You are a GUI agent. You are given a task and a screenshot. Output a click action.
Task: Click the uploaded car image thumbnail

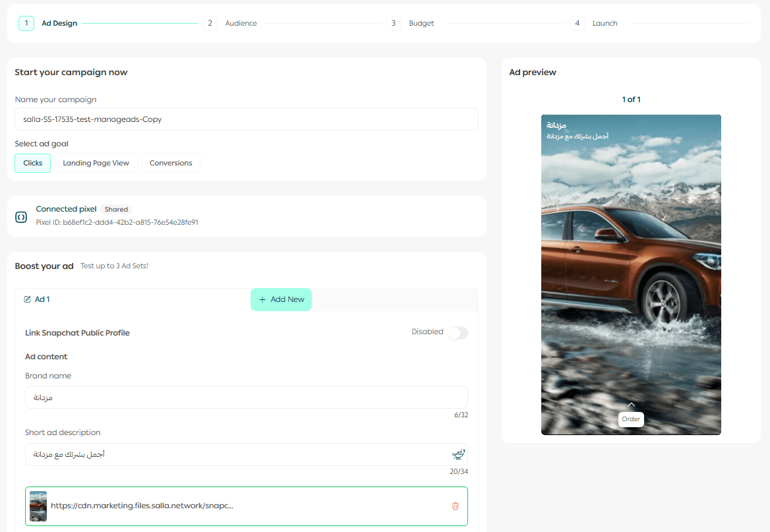(38, 506)
